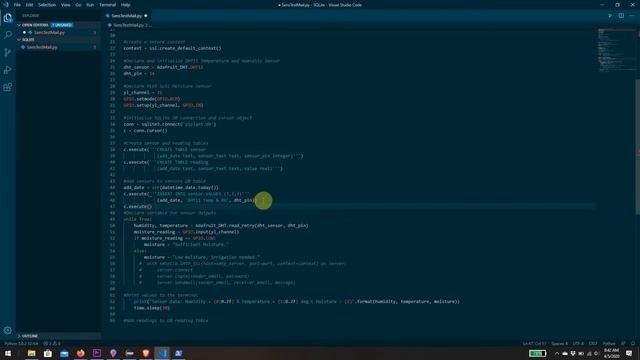The image size is (640, 360).
Task: Click SensTestMail.py in the breadcrumb bar
Action: 128,25
